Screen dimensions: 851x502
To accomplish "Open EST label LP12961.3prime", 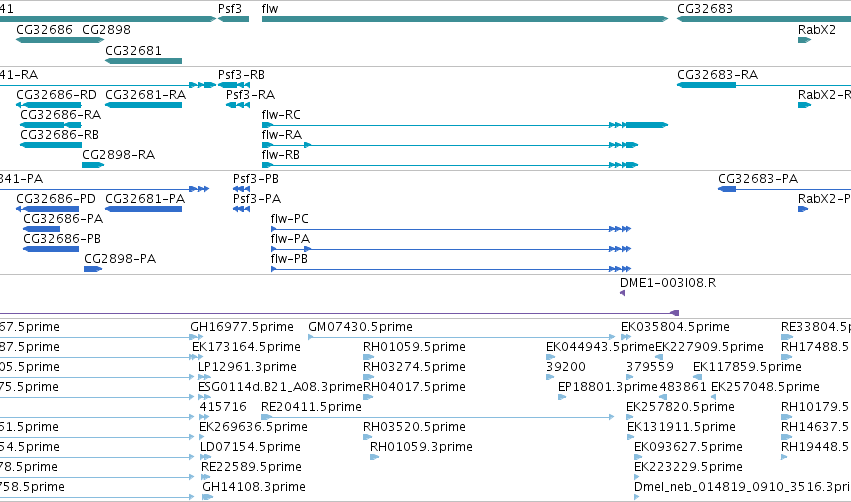I will [x=247, y=367].
